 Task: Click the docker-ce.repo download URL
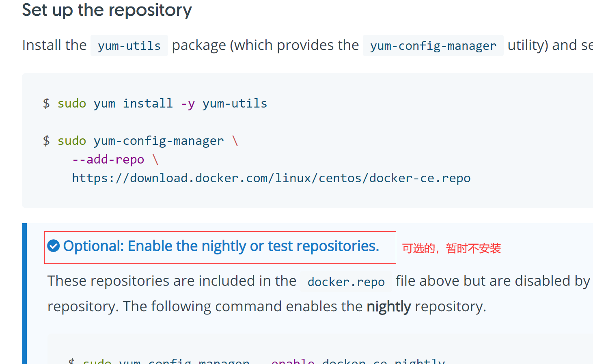coord(271,178)
